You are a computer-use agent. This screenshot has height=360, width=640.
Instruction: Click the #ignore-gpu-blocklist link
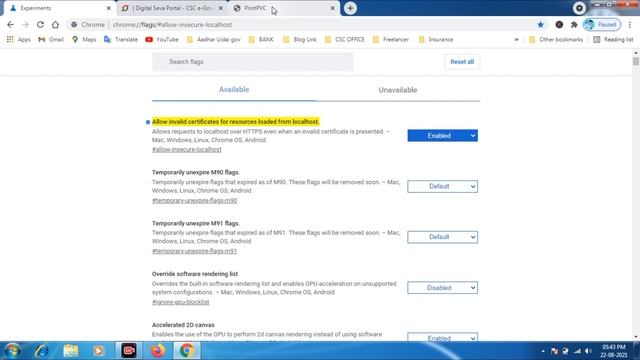(180, 302)
